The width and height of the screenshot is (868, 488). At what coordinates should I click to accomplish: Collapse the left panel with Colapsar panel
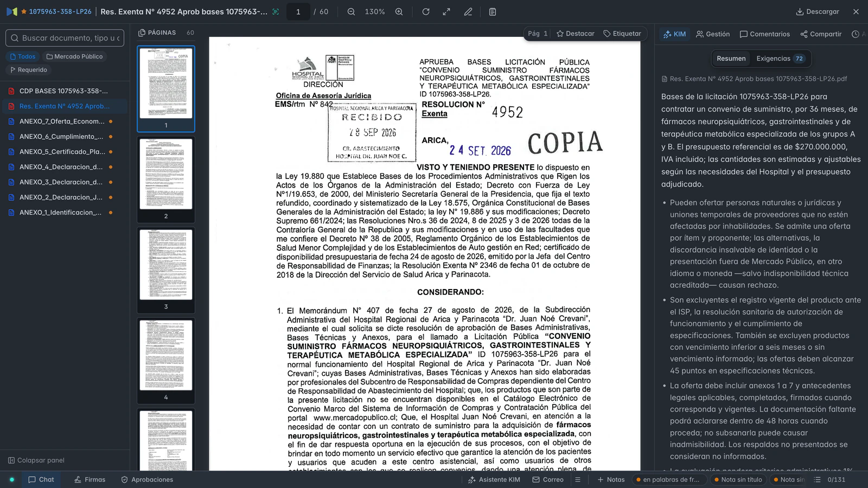click(36, 460)
